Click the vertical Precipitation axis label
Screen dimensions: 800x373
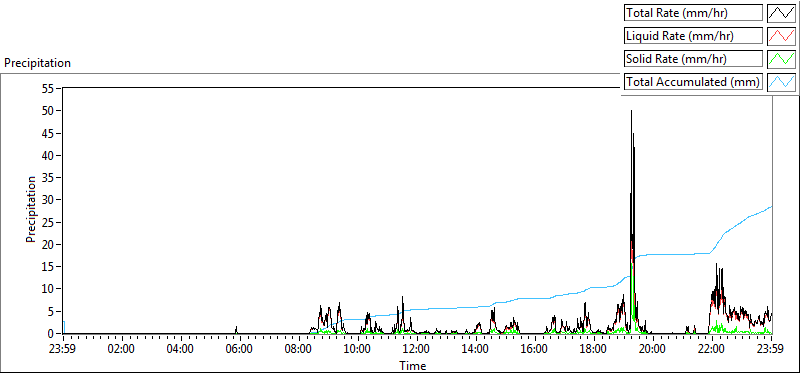pos(31,209)
